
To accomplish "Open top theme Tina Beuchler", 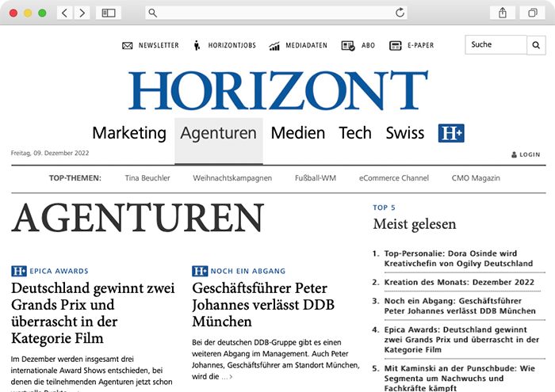I will pos(147,178).
